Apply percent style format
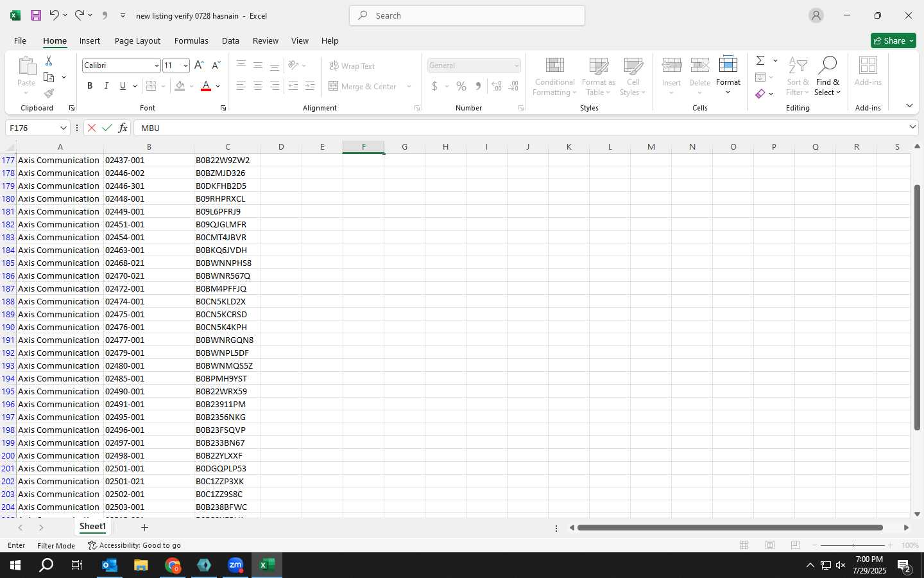924x578 pixels. (x=461, y=86)
